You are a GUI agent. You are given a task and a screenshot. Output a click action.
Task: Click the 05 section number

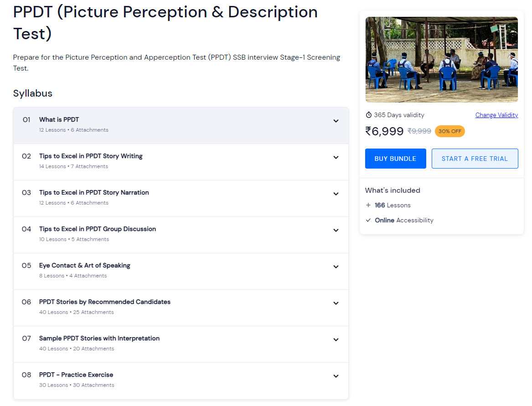[x=26, y=266]
